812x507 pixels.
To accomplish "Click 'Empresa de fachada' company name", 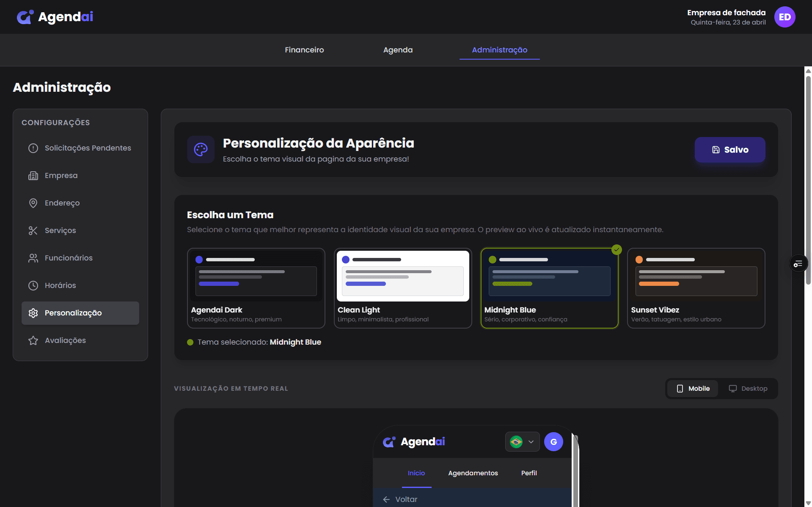I will tap(726, 13).
